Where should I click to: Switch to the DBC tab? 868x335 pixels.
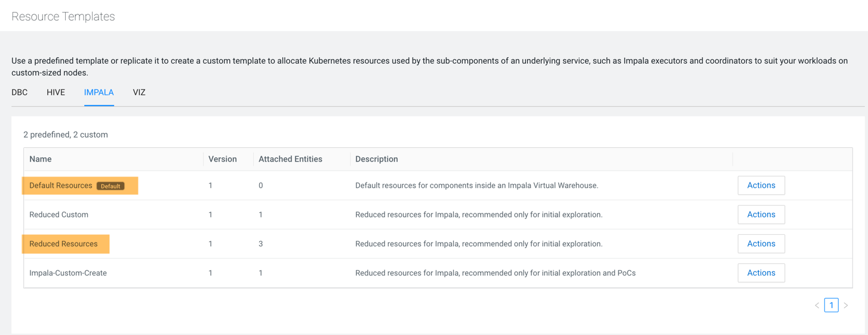coord(20,92)
